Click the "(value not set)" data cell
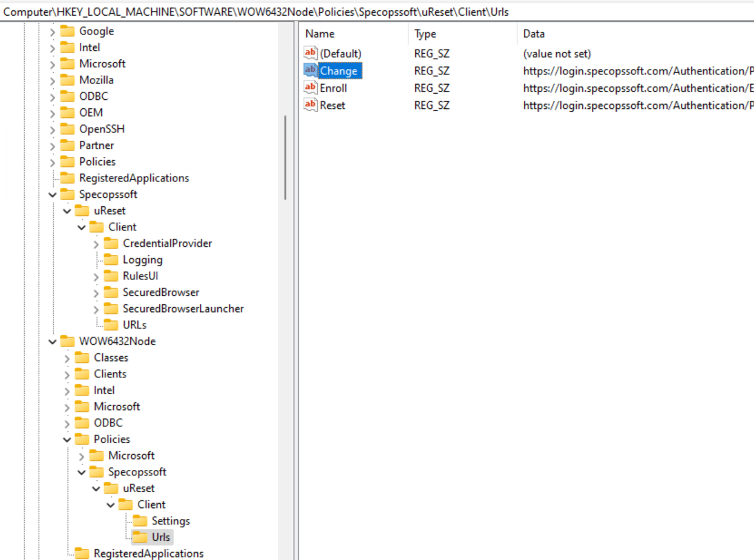The width and height of the screenshot is (754, 560). pyautogui.click(x=557, y=54)
